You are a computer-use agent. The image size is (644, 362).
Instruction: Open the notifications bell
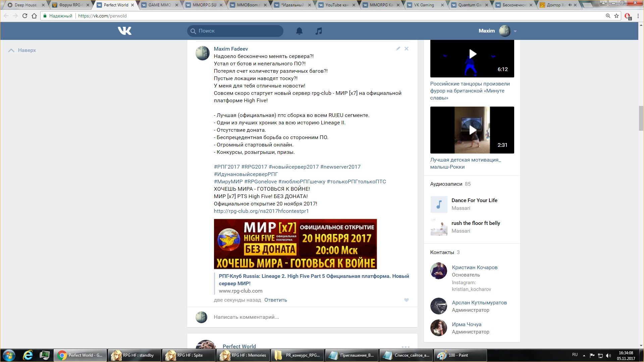(x=299, y=31)
